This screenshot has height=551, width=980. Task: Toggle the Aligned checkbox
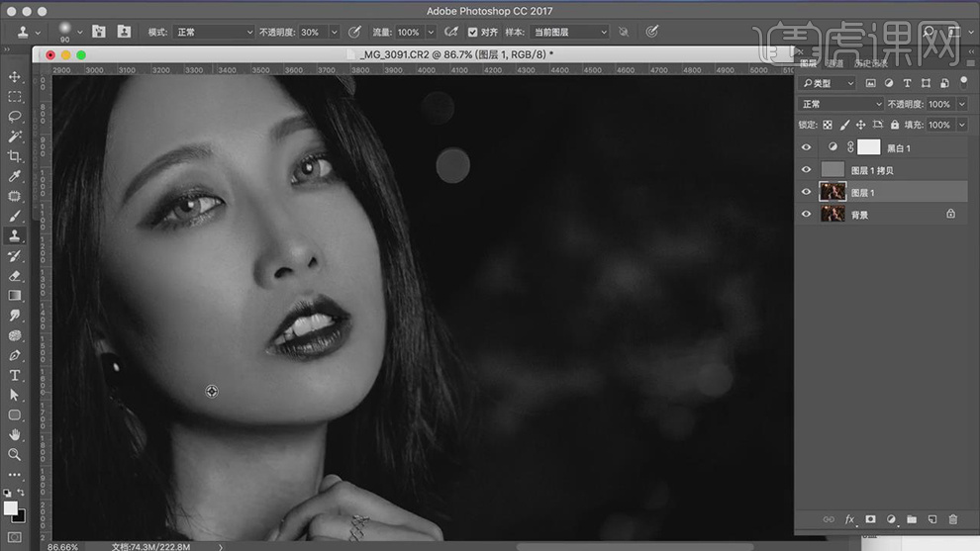click(x=472, y=32)
